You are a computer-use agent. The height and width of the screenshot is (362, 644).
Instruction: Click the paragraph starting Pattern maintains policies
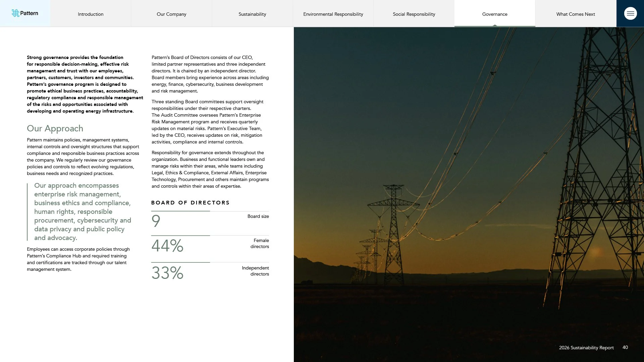(83, 157)
